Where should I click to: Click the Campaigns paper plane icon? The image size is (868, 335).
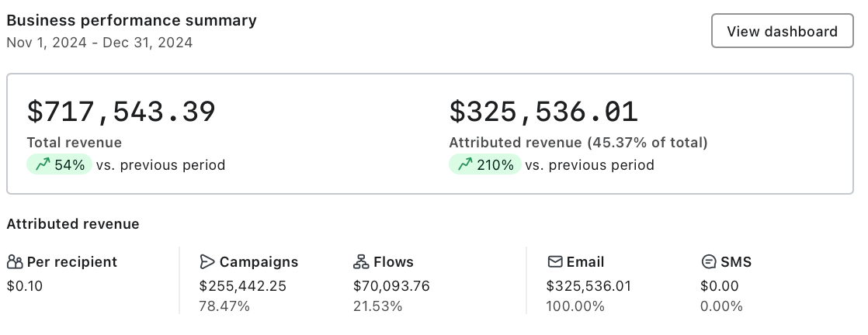pos(207,262)
